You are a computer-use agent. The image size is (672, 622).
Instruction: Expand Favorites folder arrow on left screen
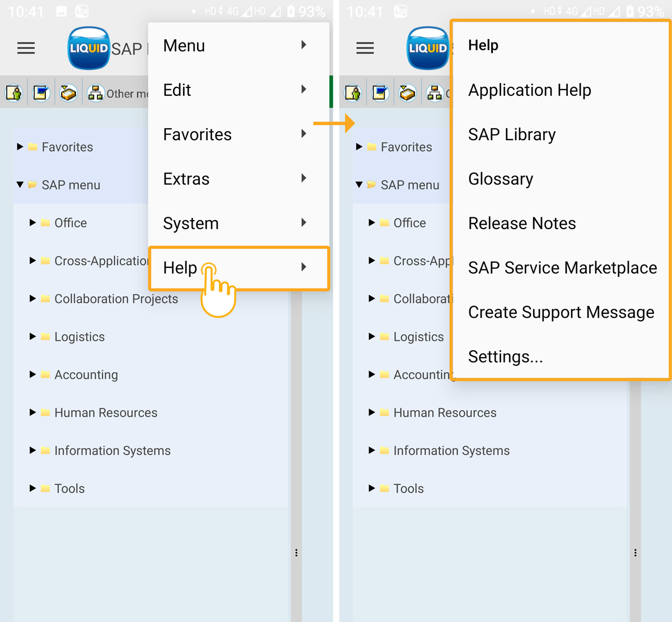coord(20,147)
